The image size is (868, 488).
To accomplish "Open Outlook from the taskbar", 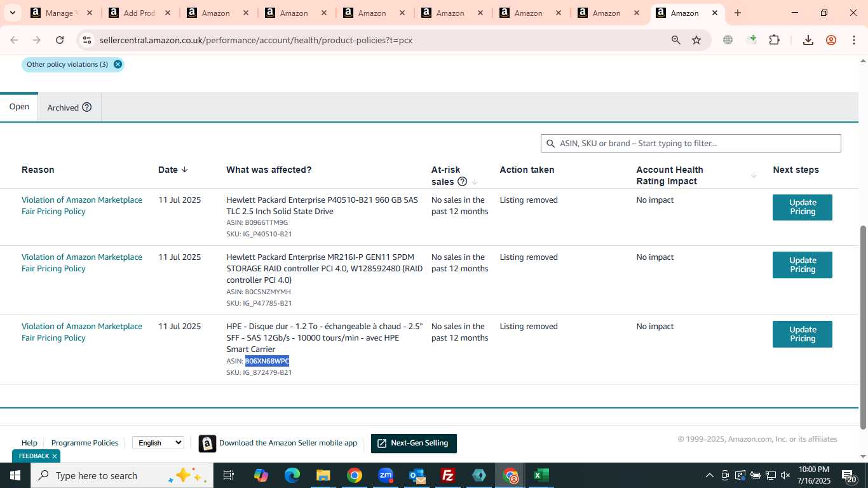I will tap(417, 475).
